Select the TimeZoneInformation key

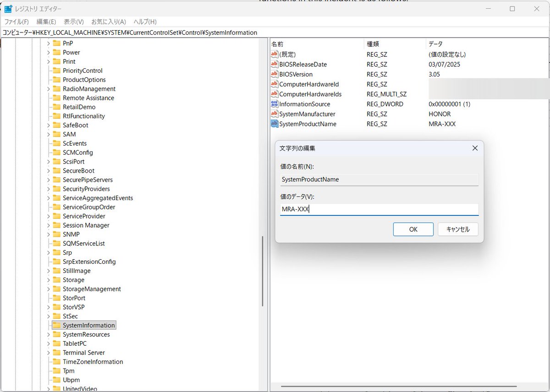coord(93,362)
